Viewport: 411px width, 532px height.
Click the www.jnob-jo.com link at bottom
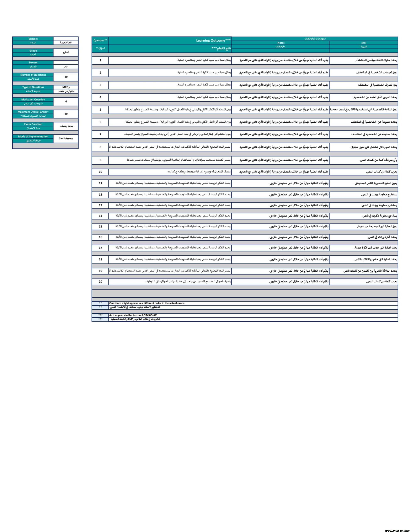(397, 530)
